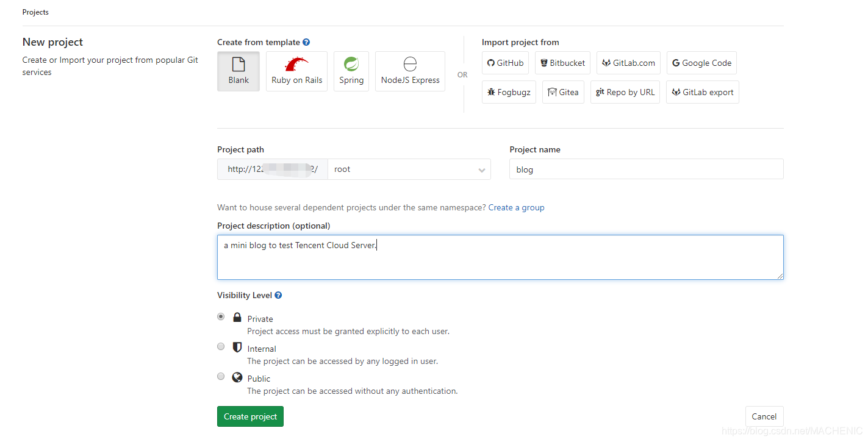Click the 'Private' label text
Image resolution: width=868 pixels, height=442 pixels.
(x=260, y=319)
